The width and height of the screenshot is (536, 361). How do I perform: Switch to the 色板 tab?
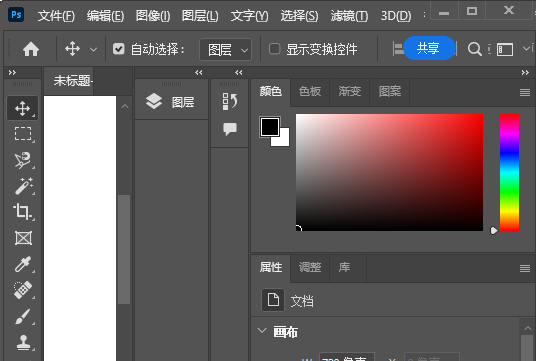point(310,92)
